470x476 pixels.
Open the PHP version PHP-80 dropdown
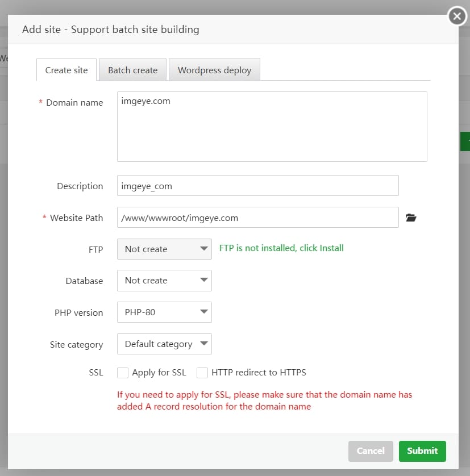click(x=164, y=312)
